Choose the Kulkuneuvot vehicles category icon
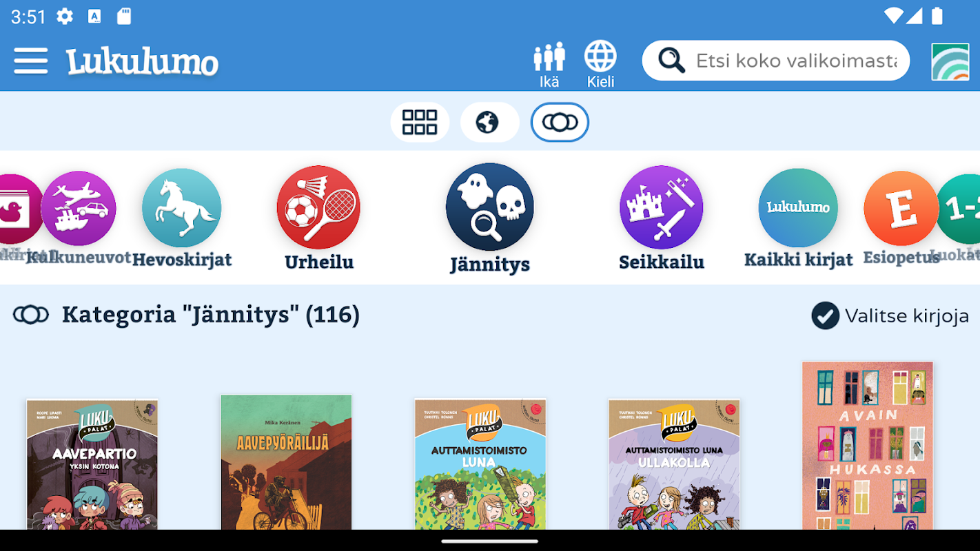This screenshot has height=551, width=980. (x=79, y=208)
